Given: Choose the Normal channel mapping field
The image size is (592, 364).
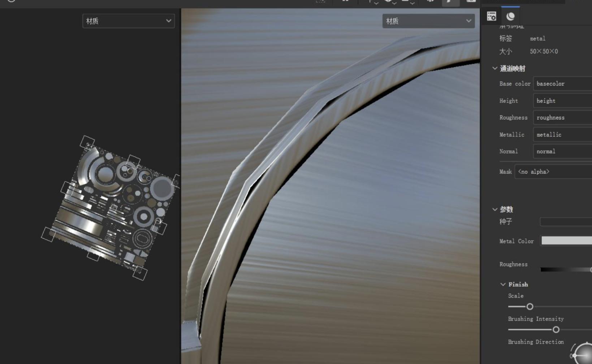Looking at the screenshot, I should click(x=562, y=152).
